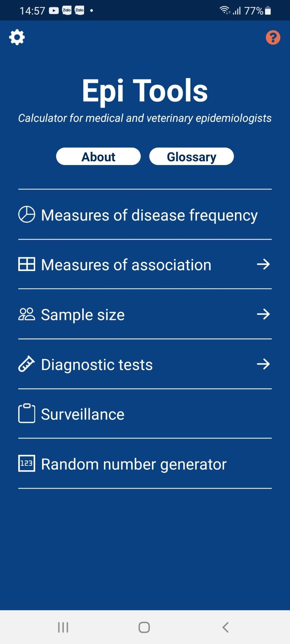This screenshot has height=644, width=290.
Task: Open Random number generator
Action: (145, 463)
